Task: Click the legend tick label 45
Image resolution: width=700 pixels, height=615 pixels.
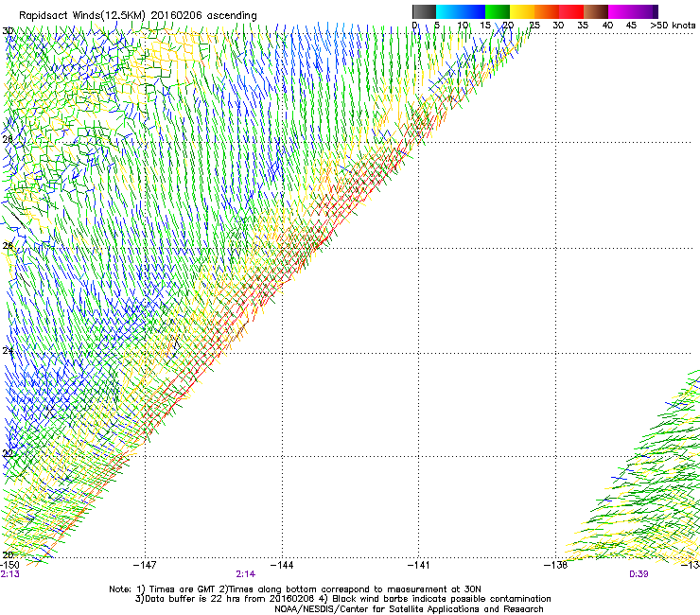Action: click(x=631, y=26)
